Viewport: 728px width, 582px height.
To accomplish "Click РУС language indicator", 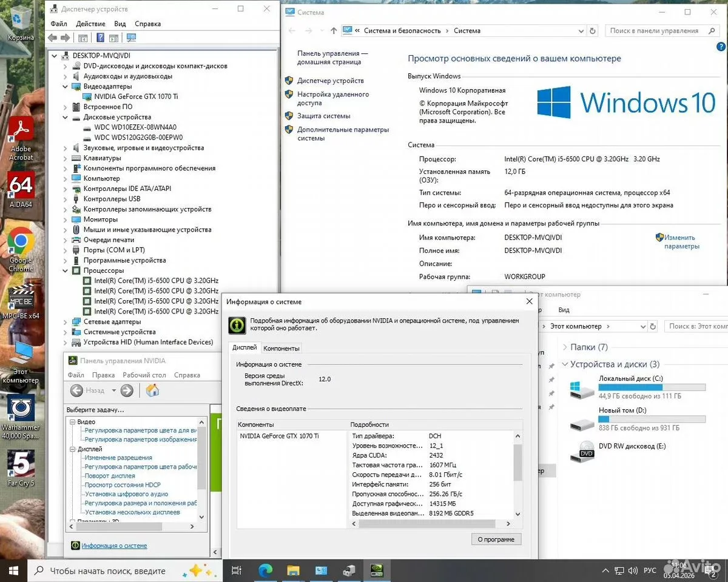I will tap(650, 570).
